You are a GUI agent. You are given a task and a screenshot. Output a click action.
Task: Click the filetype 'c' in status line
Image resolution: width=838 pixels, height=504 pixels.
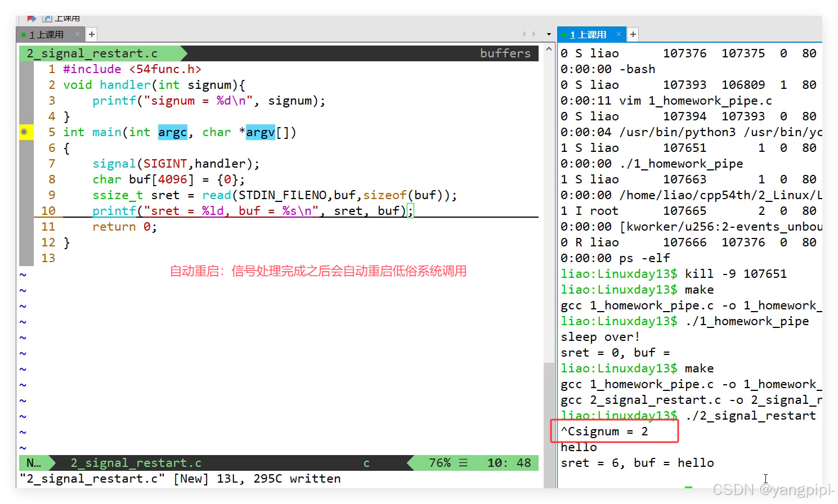(366, 463)
